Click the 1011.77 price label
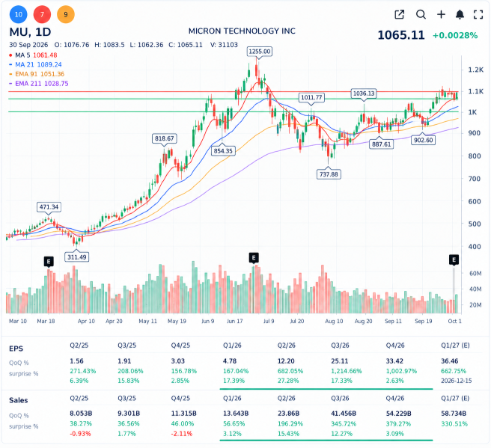The image size is (491, 448). click(x=311, y=98)
